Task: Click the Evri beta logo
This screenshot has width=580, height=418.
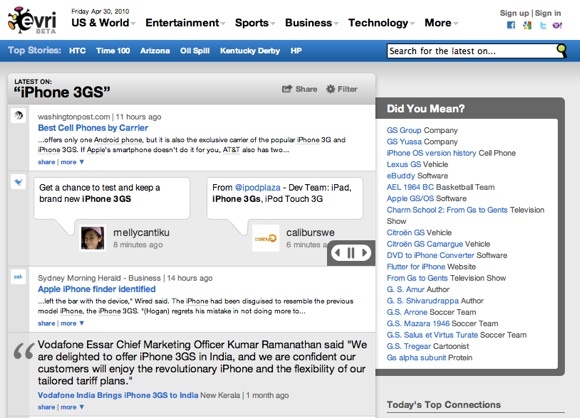Action: (x=33, y=20)
